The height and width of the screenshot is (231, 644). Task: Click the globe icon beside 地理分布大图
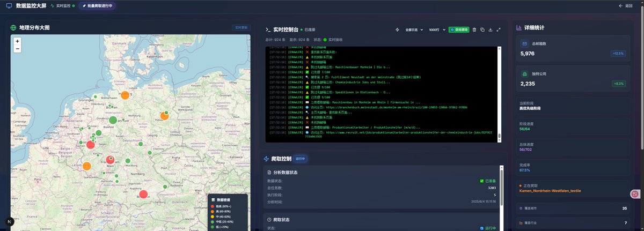[x=13, y=27]
